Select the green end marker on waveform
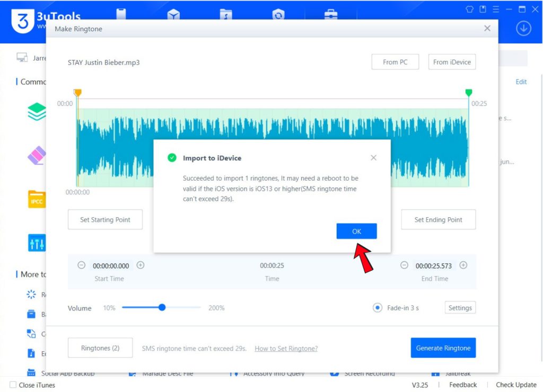 tap(469, 93)
